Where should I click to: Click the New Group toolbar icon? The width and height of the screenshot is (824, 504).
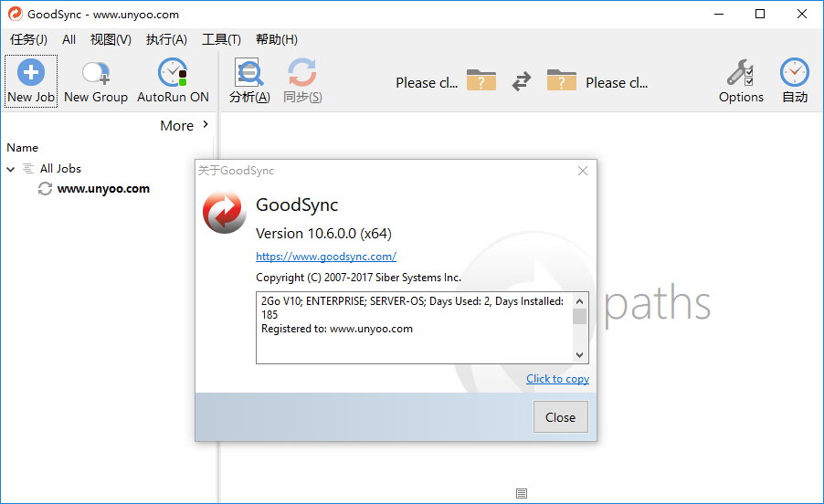(96, 73)
